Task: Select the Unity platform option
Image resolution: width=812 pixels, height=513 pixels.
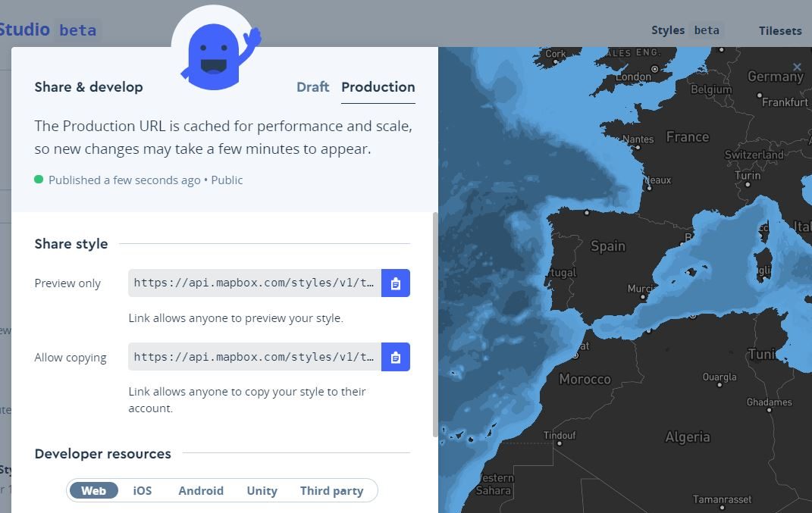Action: click(x=262, y=490)
